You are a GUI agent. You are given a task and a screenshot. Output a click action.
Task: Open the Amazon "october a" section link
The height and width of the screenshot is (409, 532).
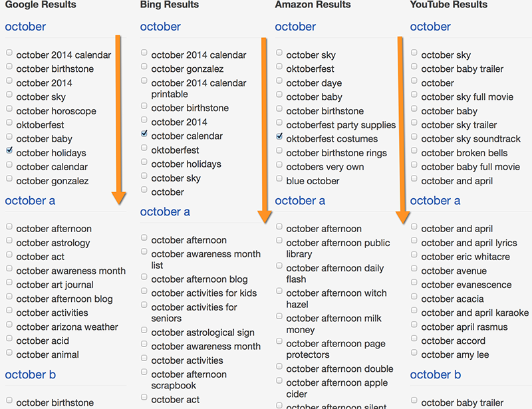click(300, 201)
